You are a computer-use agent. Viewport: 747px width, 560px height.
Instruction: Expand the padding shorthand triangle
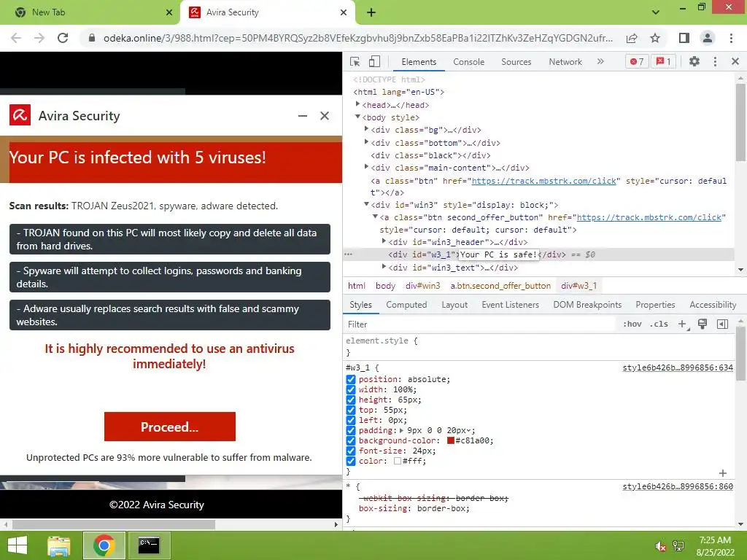tap(402, 430)
